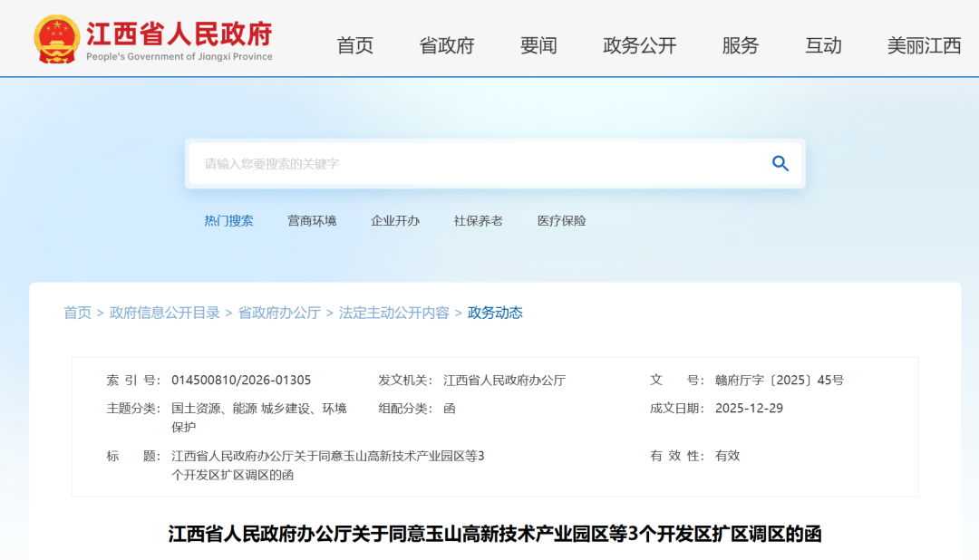Click the 热门搜索 label
This screenshot has width=979, height=560.
point(228,221)
